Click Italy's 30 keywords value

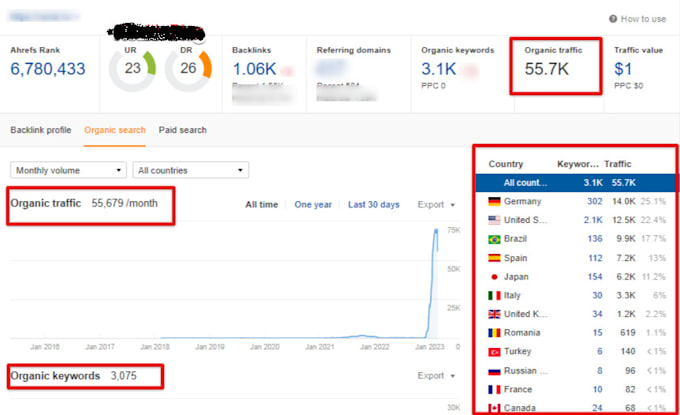click(x=597, y=295)
